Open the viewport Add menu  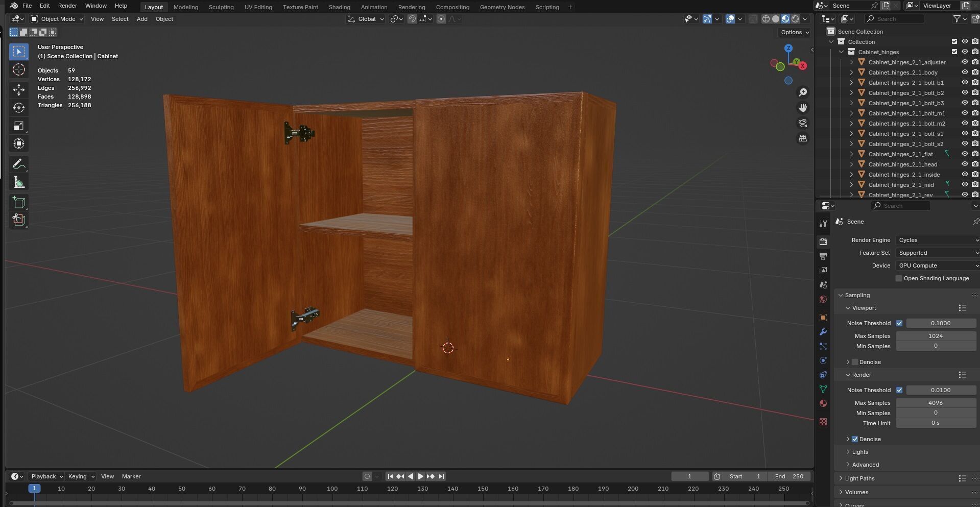(142, 19)
